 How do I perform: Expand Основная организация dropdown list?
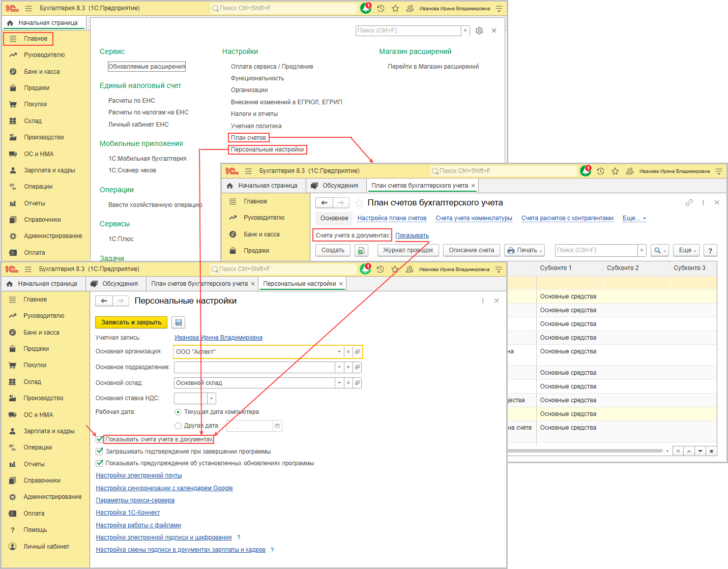(x=339, y=352)
